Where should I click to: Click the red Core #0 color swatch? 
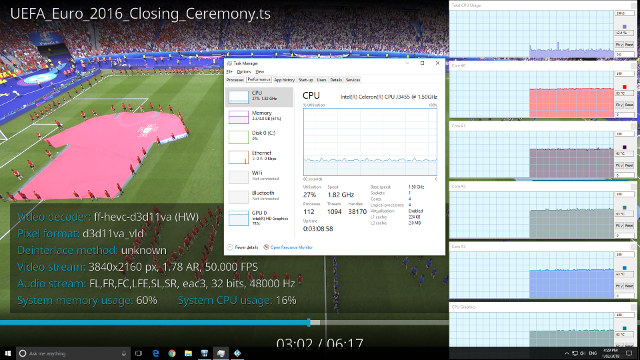[624, 87]
